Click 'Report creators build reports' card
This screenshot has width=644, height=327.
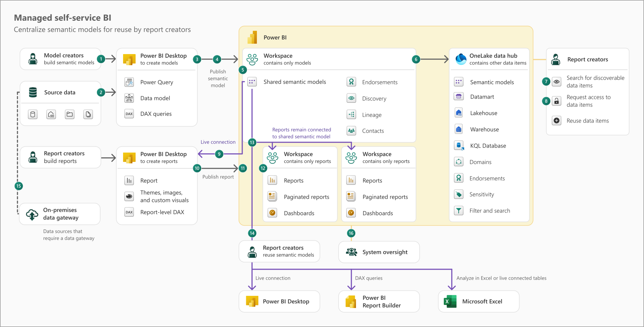click(x=60, y=157)
